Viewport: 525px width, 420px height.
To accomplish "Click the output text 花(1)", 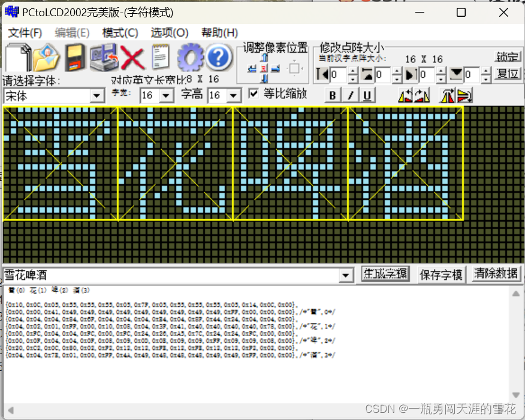I will coord(38,290).
